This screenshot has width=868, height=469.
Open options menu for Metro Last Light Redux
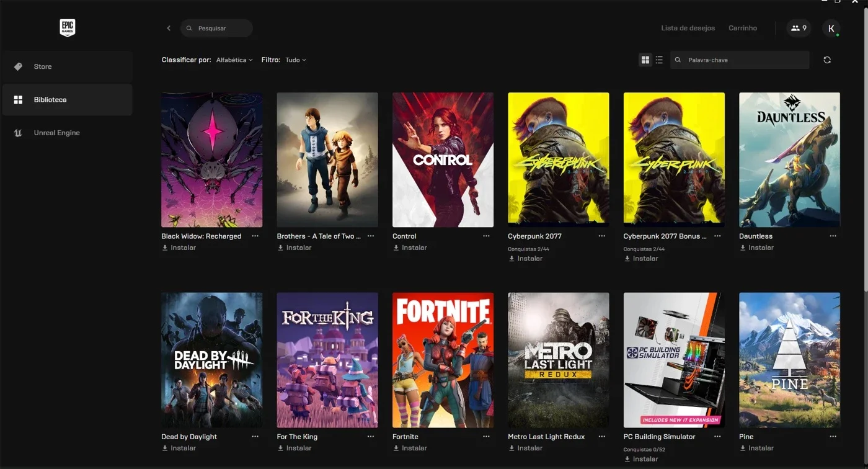click(x=601, y=437)
